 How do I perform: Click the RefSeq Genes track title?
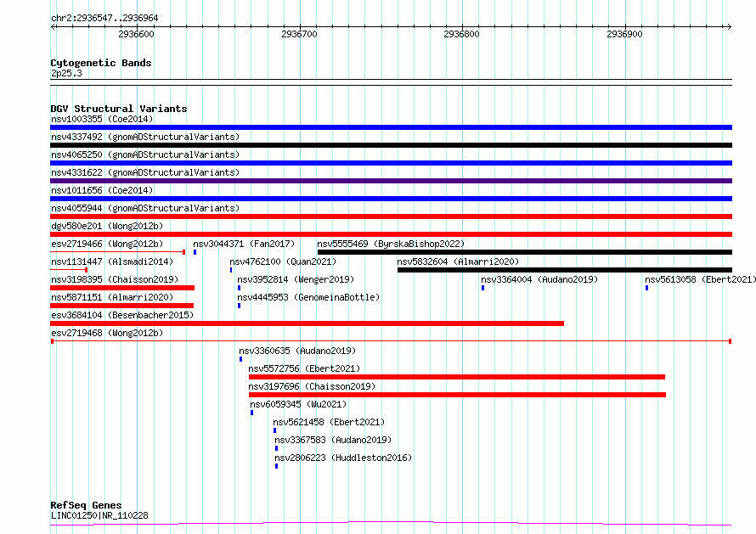(x=86, y=505)
